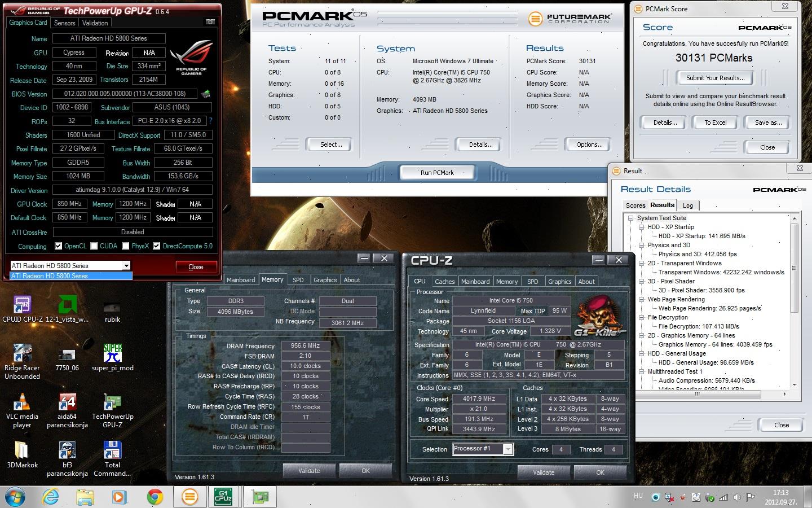Open the Scores tab in Result Details
Screen dimensions: 812x508
(x=635, y=205)
